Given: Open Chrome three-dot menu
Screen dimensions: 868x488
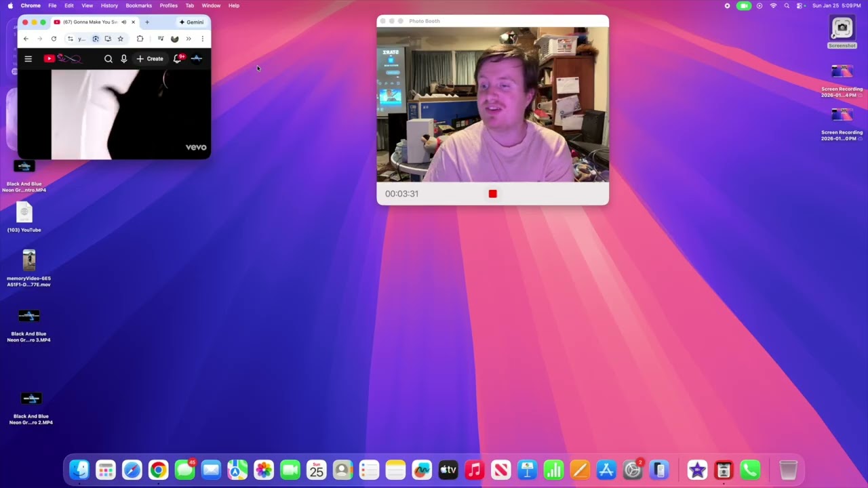Looking at the screenshot, I should pos(202,39).
